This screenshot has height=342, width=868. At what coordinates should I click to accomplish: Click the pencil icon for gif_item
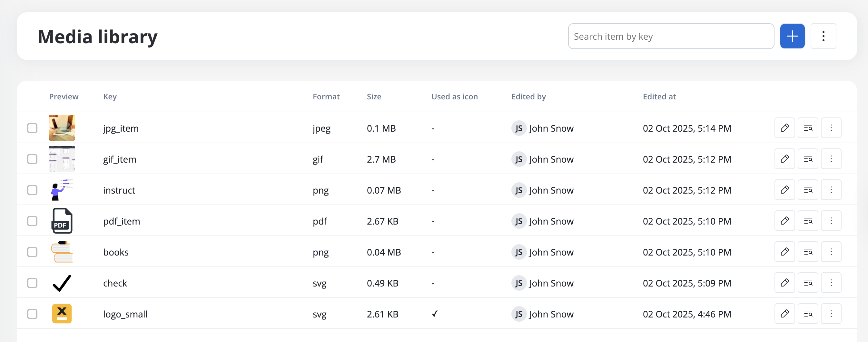point(784,159)
